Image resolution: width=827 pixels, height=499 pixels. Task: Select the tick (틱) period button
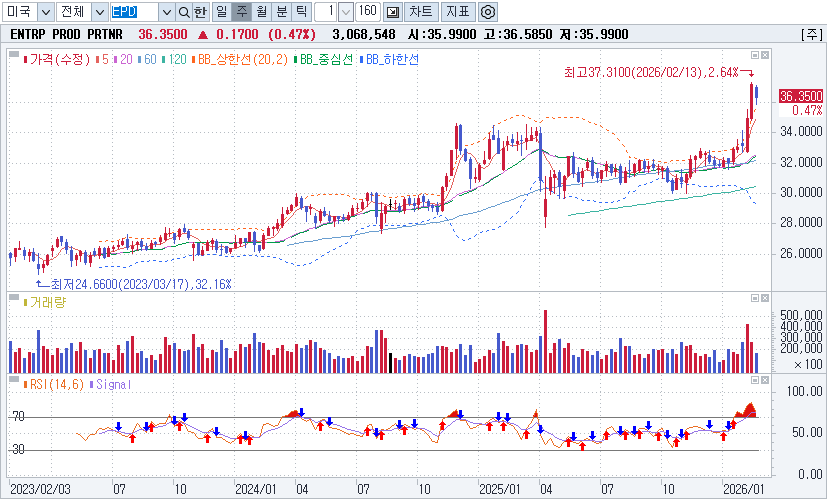click(301, 12)
